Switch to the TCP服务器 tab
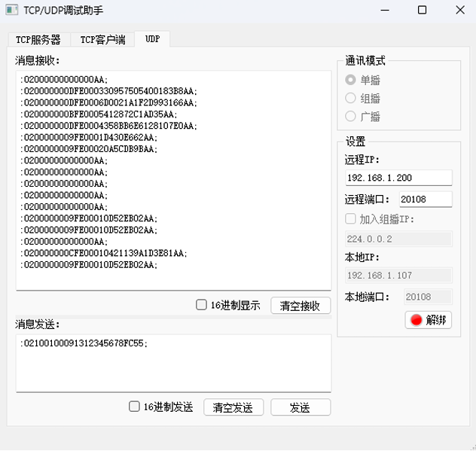 pos(38,40)
